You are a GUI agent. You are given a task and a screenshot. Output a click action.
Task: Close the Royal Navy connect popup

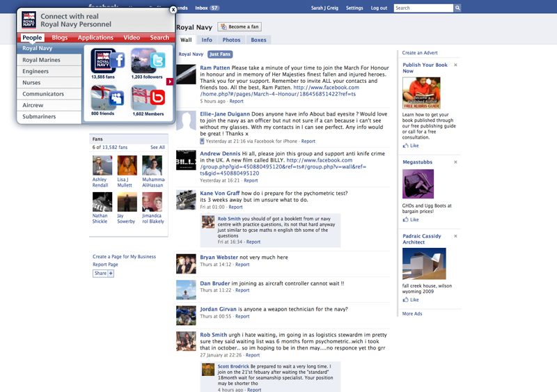(x=173, y=10)
